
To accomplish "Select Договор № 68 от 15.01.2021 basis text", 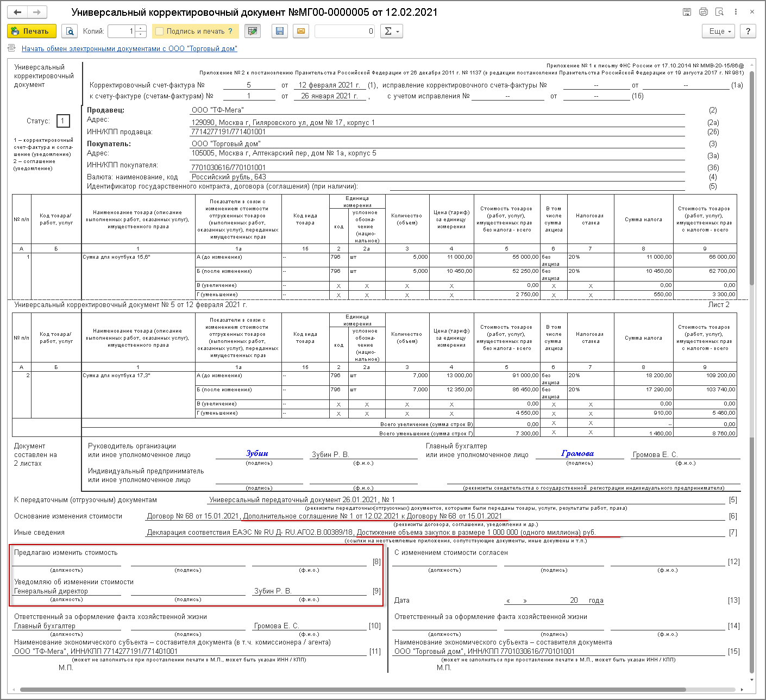I will point(193,516).
